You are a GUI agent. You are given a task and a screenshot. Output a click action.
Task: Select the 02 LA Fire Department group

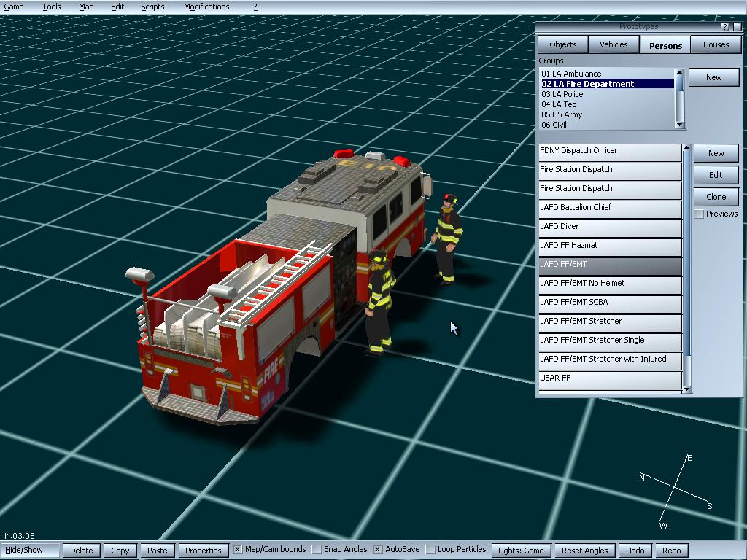click(607, 84)
